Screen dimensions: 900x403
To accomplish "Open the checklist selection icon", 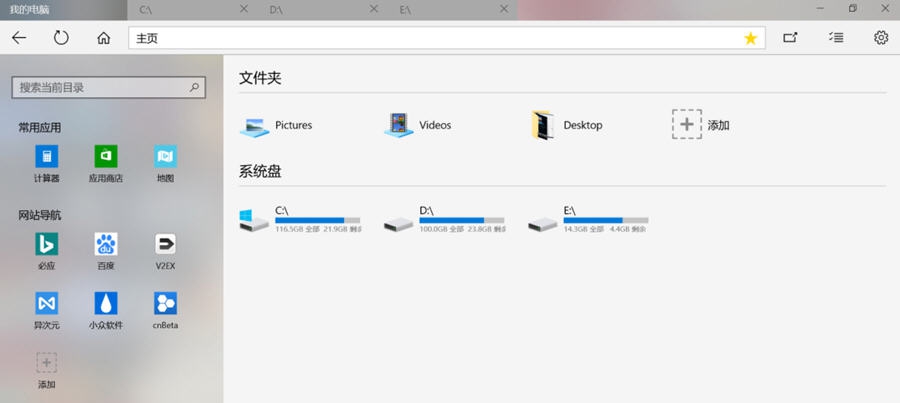I will click(x=836, y=38).
